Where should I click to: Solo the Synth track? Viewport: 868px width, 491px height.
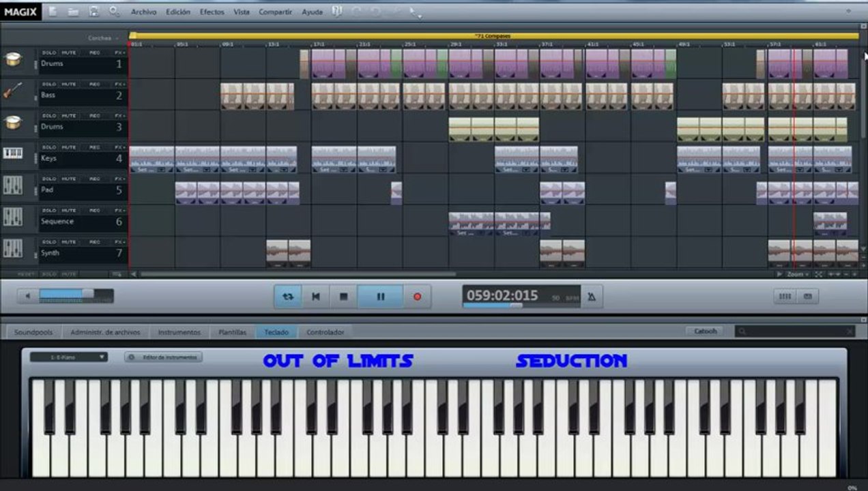click(x=49, y=242)
